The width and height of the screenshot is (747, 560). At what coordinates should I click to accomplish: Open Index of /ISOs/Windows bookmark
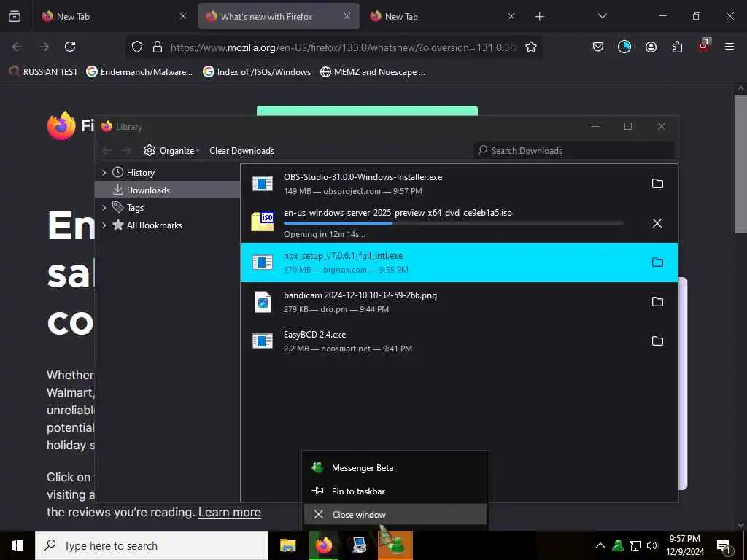(x=257, y=72)
